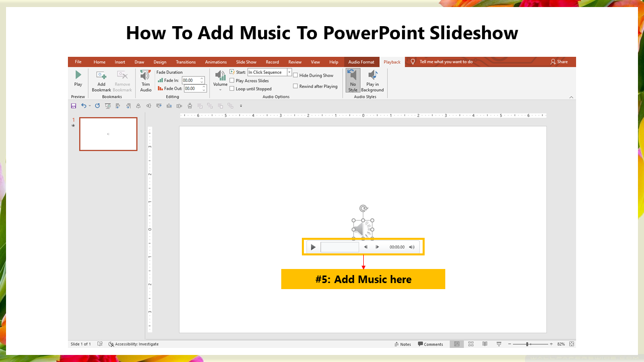
Task: Click the Play preview icon in ribbon
Action: (x=78, y=74)
